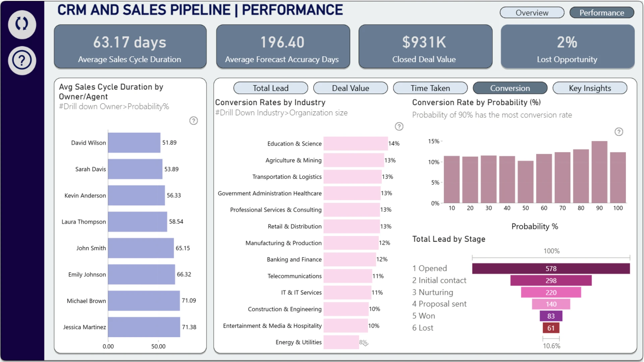The width and height of the screenshot is (644, 362).
Task: Select the Opened funnel stage 578
Action: (551, 268)
